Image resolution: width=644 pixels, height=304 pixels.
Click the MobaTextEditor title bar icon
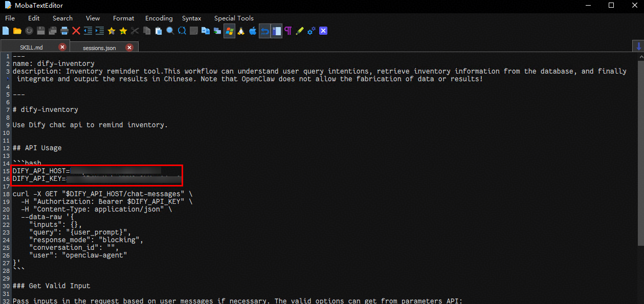[x=7, y=5]
